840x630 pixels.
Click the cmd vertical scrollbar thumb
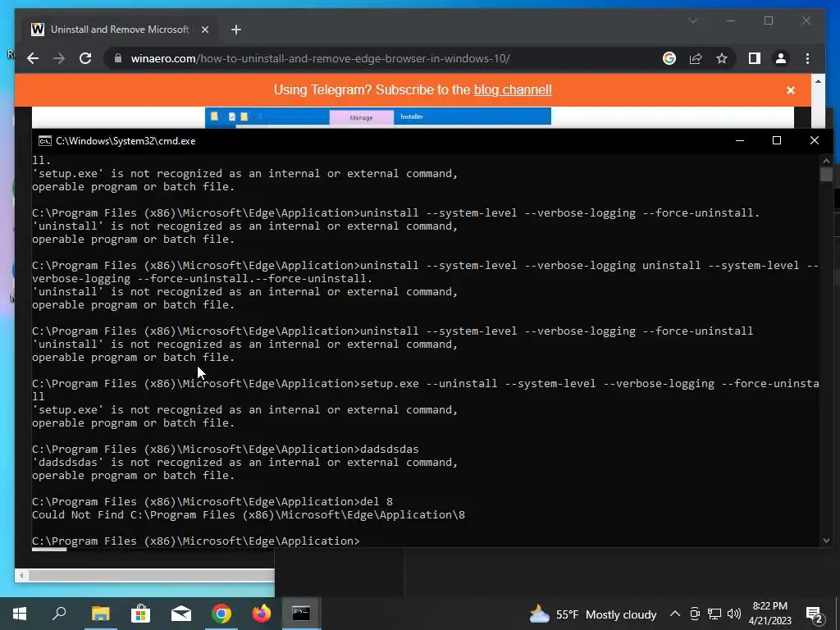tap(826, 175)
